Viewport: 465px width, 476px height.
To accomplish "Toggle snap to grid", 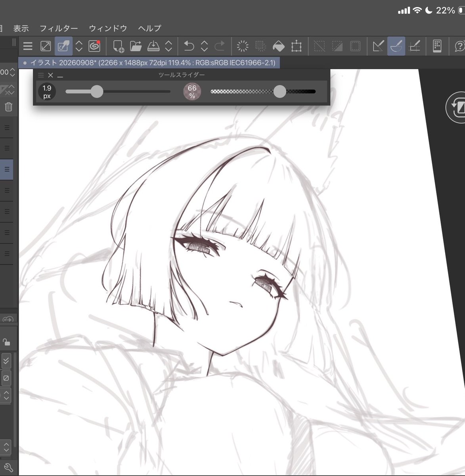I will click(414, 46).
